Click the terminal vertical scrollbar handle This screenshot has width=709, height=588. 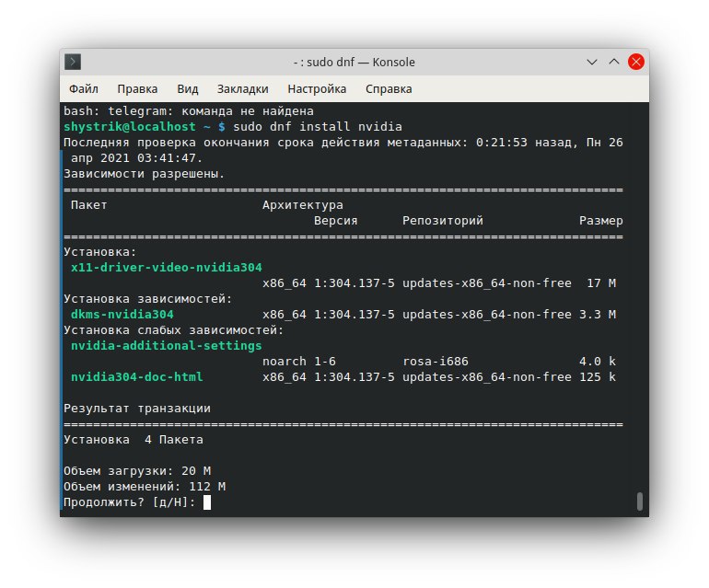coord(640,502)
